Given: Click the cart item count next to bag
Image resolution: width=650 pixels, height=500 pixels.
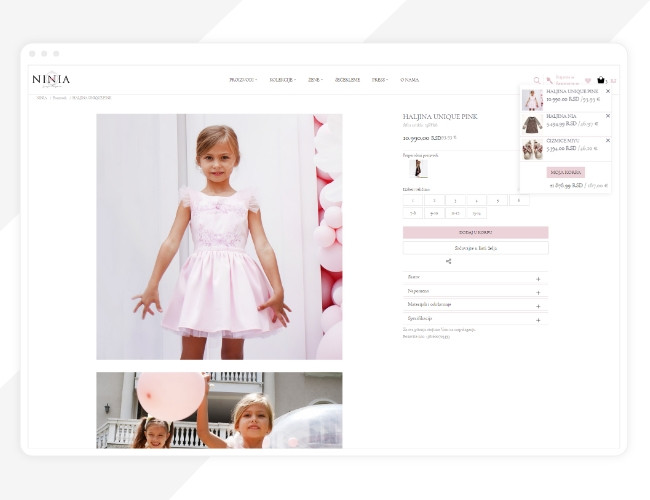Looking at the screenshot, I should (x=606, y=81).
